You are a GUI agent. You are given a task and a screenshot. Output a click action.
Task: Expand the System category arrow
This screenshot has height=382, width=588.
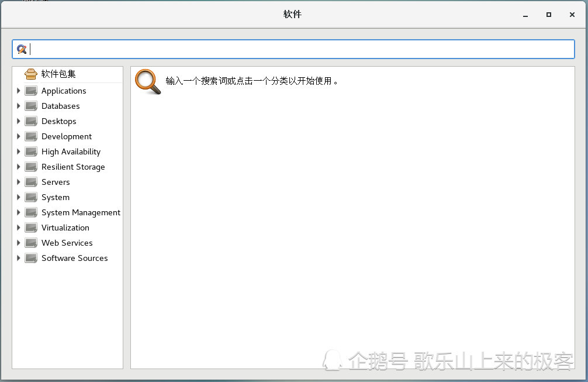pos(18,197)
